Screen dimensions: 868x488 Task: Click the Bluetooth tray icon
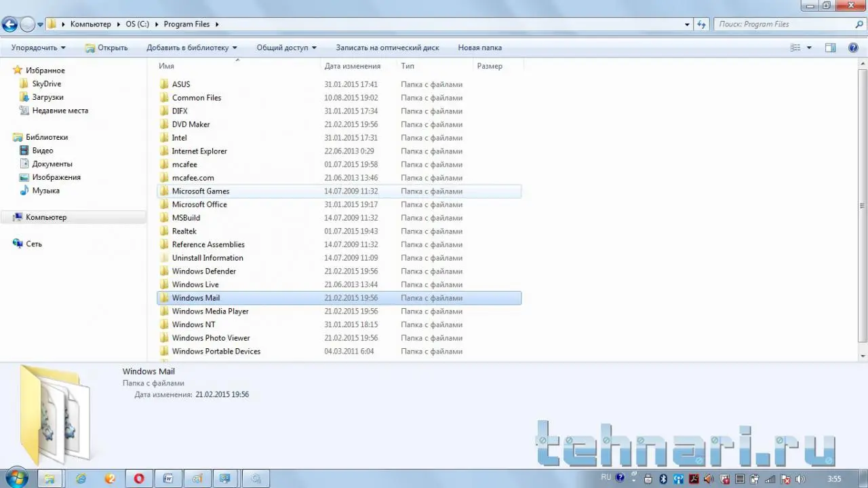pyautogui.click(x=665, y=478)
